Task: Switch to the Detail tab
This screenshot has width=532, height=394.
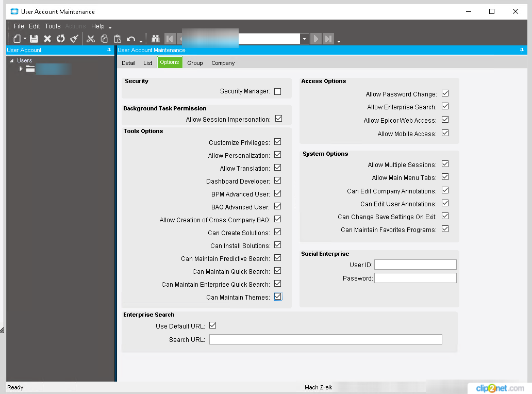Action: tap(128, 63)
